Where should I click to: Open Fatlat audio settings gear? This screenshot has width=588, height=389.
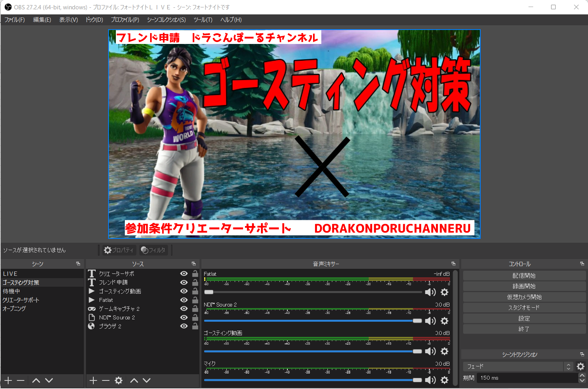[x=444, y=292]
